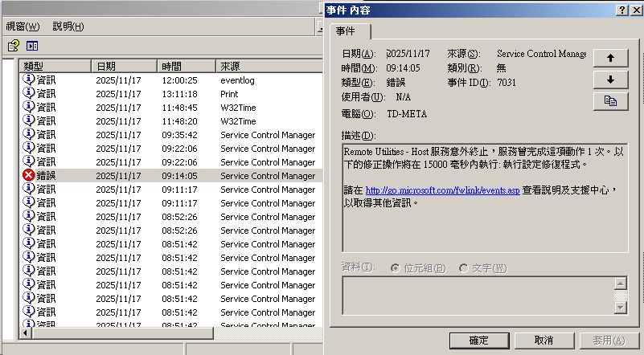Go to next event with down arrow button

(611, 80)
